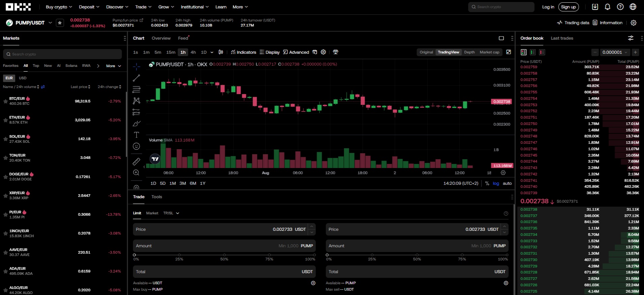Show only sell orders in order book
Screen dimensions: 644x295
[542, 52]
